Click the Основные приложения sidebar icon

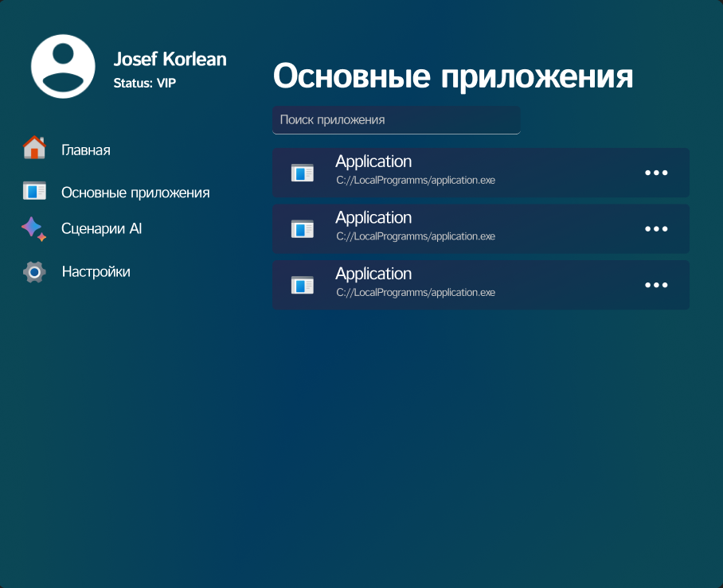[x=33, y=192]
